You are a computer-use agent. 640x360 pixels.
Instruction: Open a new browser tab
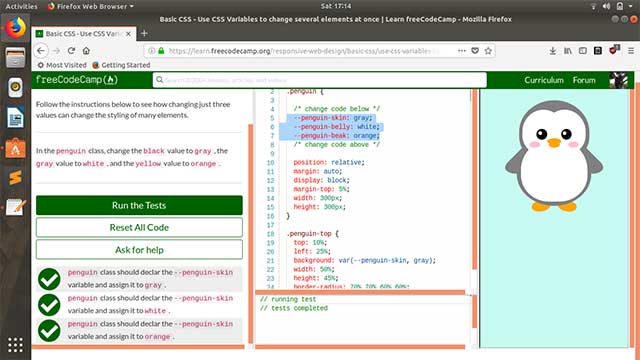click(x=144, y=33)
